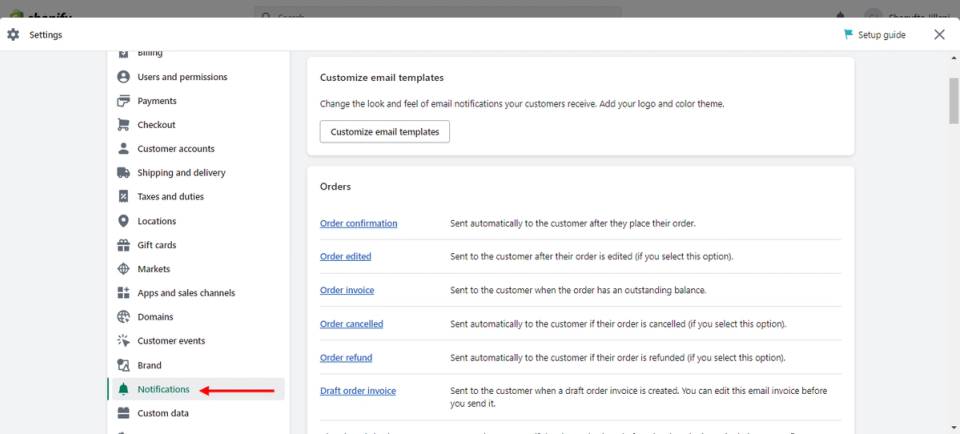The height and width of the screenshot is (434, 960).
Task: Open Order refund template
Action: tap(346, 357)
